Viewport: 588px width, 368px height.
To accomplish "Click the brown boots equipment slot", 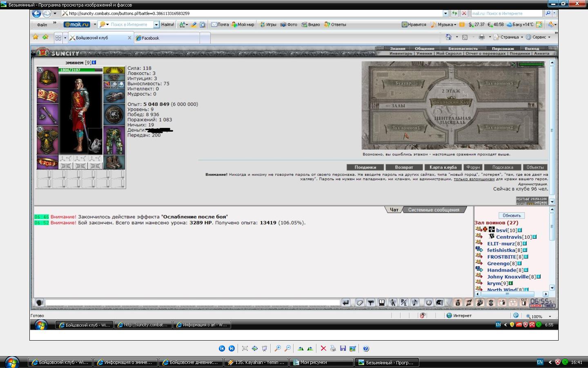I will [114, 162].
